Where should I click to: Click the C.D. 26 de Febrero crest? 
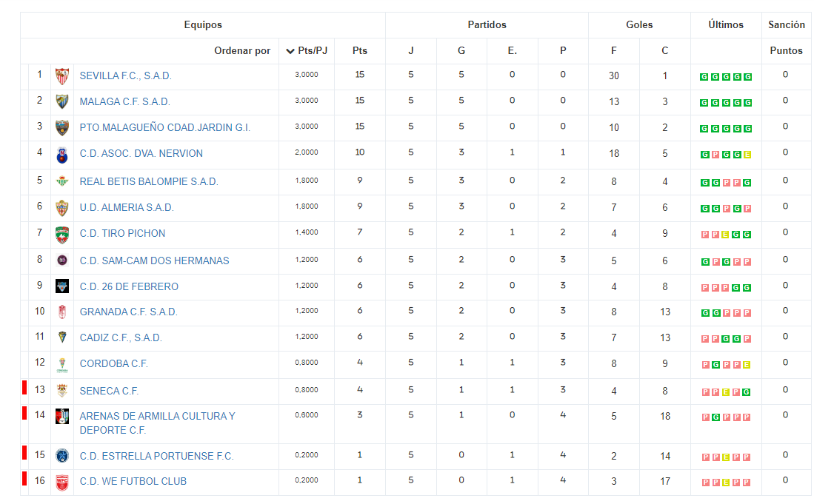(x=61, y=286)
